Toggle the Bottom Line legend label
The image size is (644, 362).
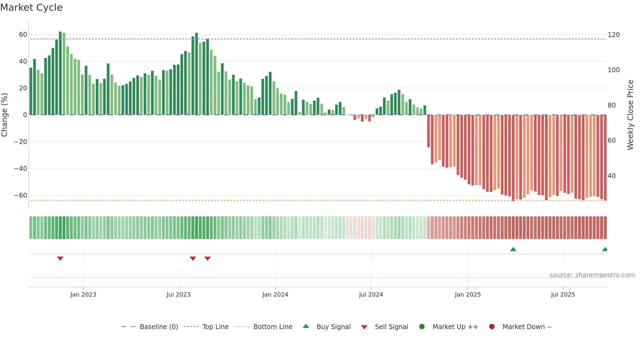click(273, 327)
